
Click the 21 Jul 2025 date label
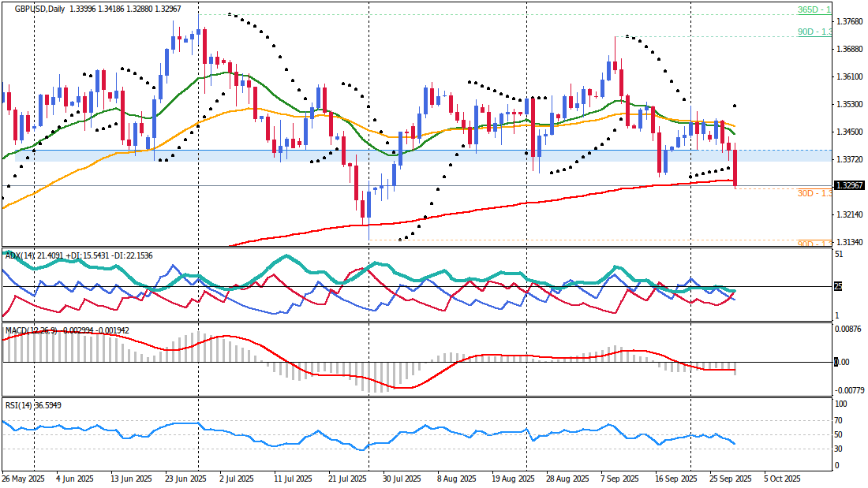(348, 479)
